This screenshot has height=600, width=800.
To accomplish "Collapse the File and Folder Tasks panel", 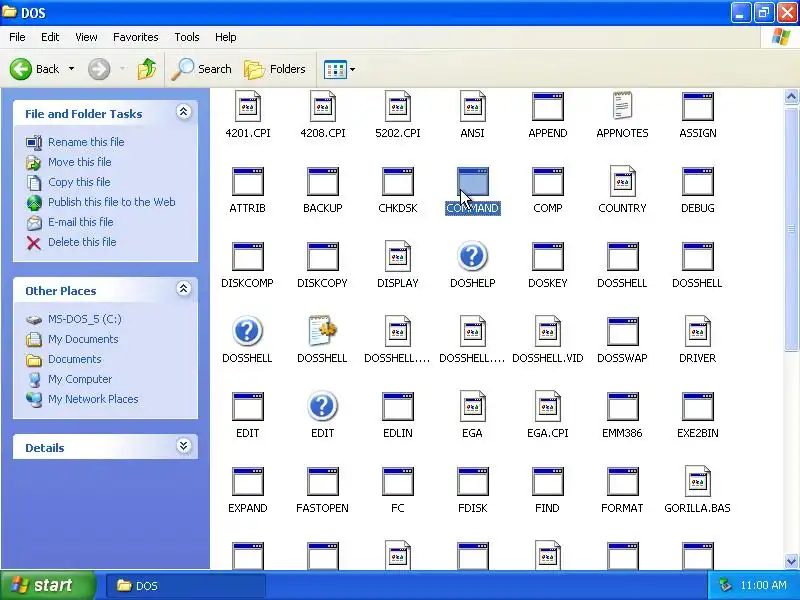I will pyautogui.click(x=183, y=112).
